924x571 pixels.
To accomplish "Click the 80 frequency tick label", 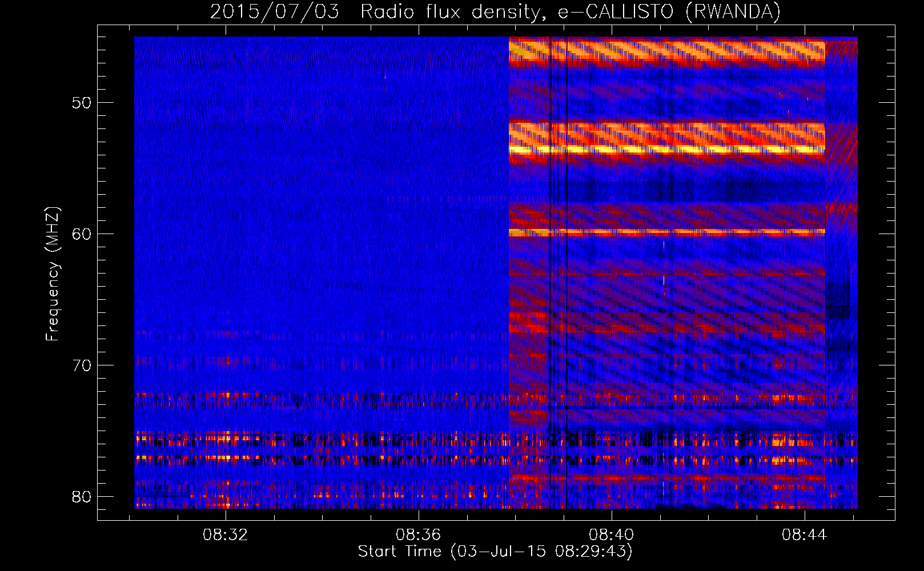I will tap(82, 497).
